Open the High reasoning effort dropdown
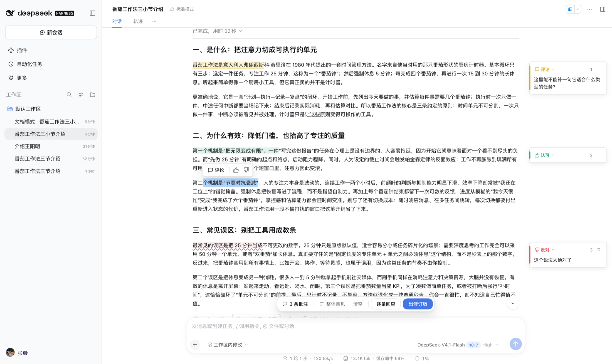Screen dimensions: 612x364 tap(490, 345)
